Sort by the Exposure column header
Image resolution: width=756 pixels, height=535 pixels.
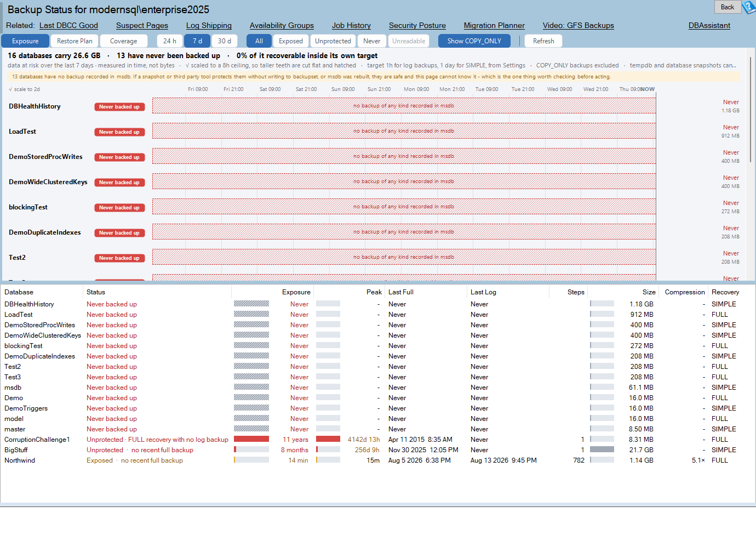[272, 292]
